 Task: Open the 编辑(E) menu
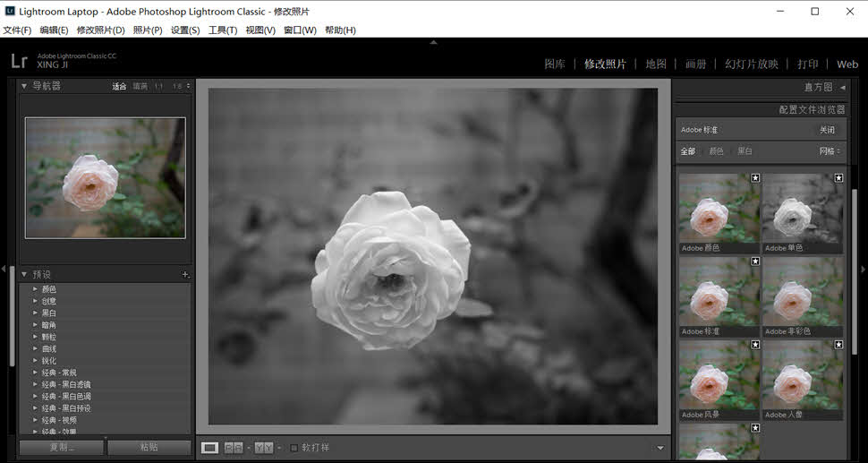55,30
